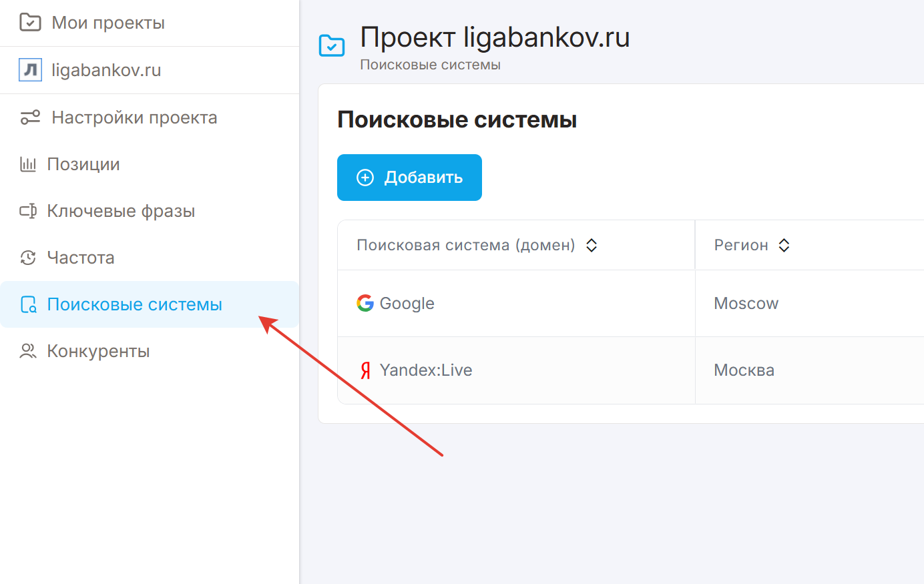Click the Поисковые системы breadcrumb subtitle
The width and height of the screenshot is (924, 584).
(x=431, y=65)
